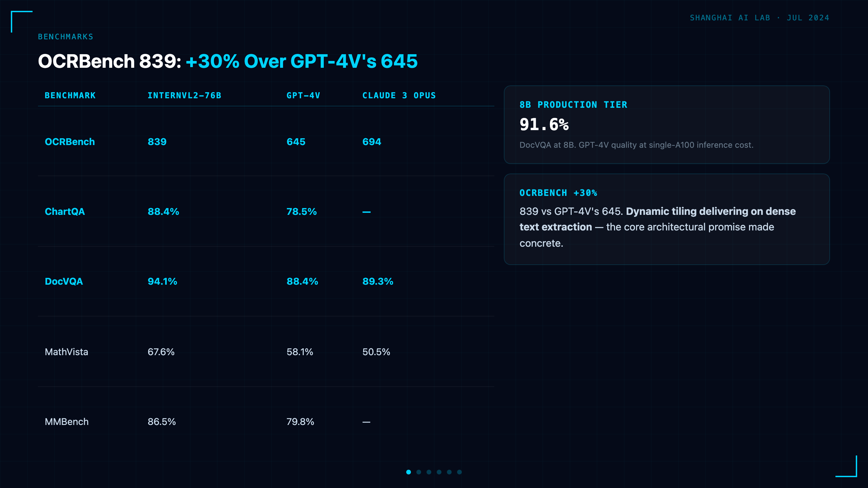The image size is (868, 488).
Task: Go to the second slide pagination dot
Action: [419, 472]
